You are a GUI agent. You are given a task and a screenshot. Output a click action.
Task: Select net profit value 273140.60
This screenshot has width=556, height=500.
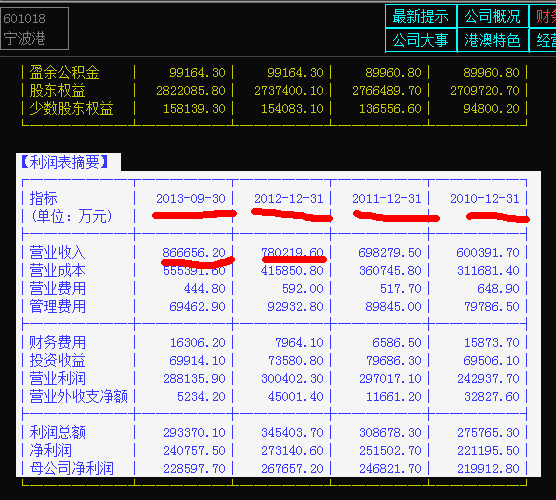click(292, 451)
